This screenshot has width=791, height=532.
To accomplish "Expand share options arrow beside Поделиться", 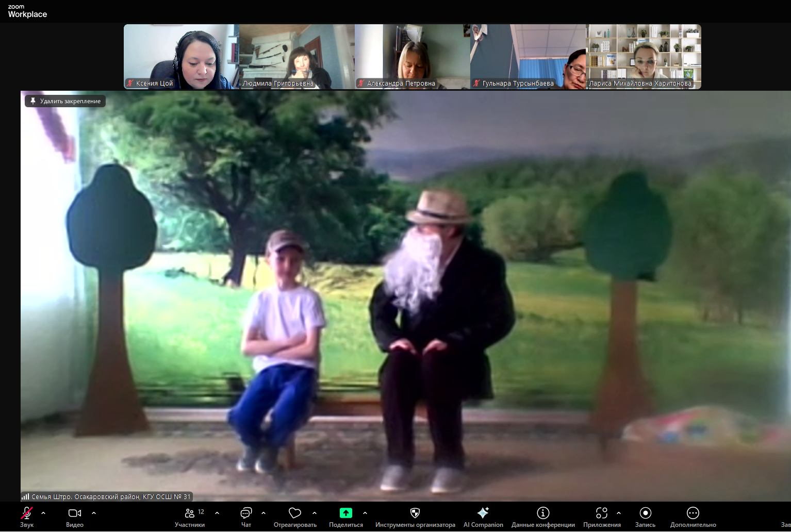I will [x=365, y=513].
